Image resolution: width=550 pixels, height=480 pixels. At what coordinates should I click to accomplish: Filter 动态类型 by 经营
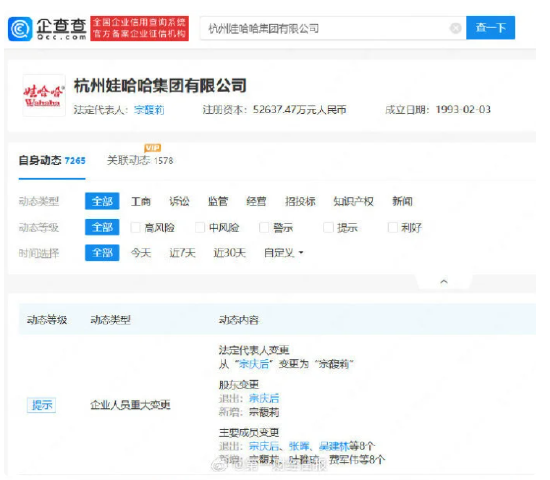[x=256, y=201]
